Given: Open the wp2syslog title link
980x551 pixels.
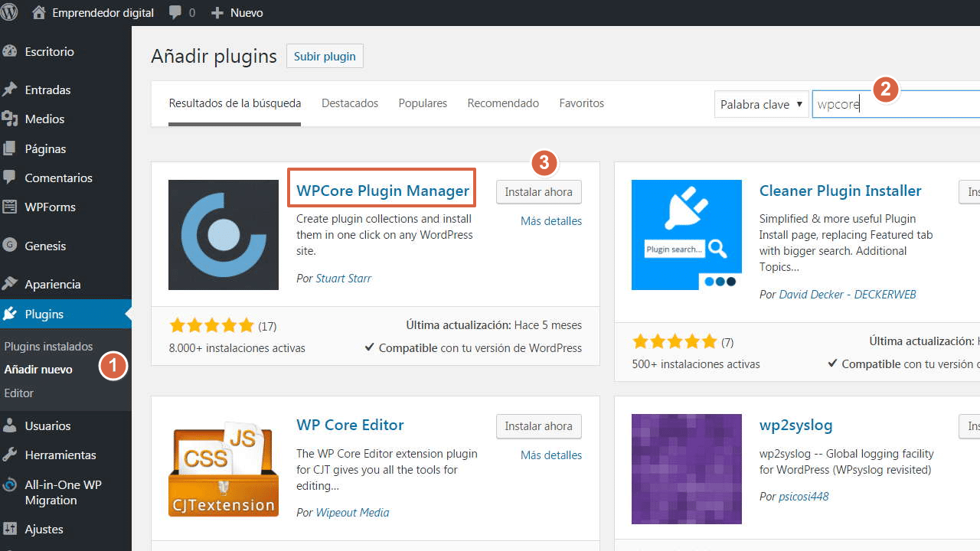Looking at the screenshot, I should click(x=796, y=425).
